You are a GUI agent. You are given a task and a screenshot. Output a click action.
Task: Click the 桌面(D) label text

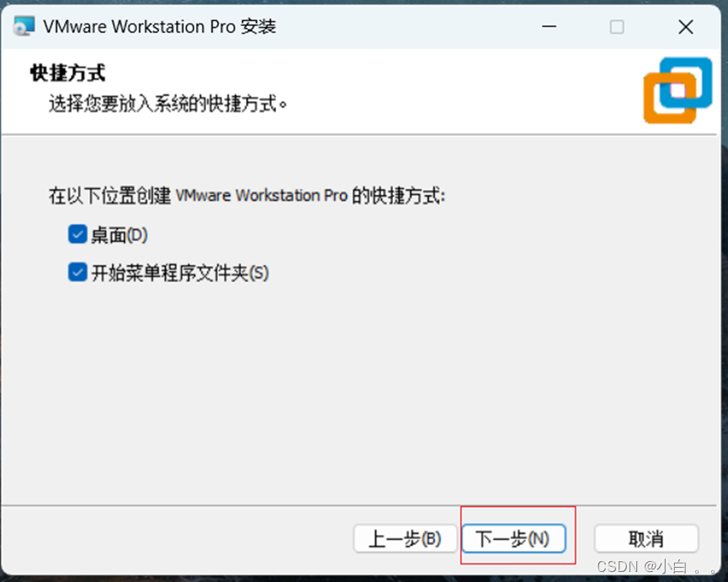120,235
